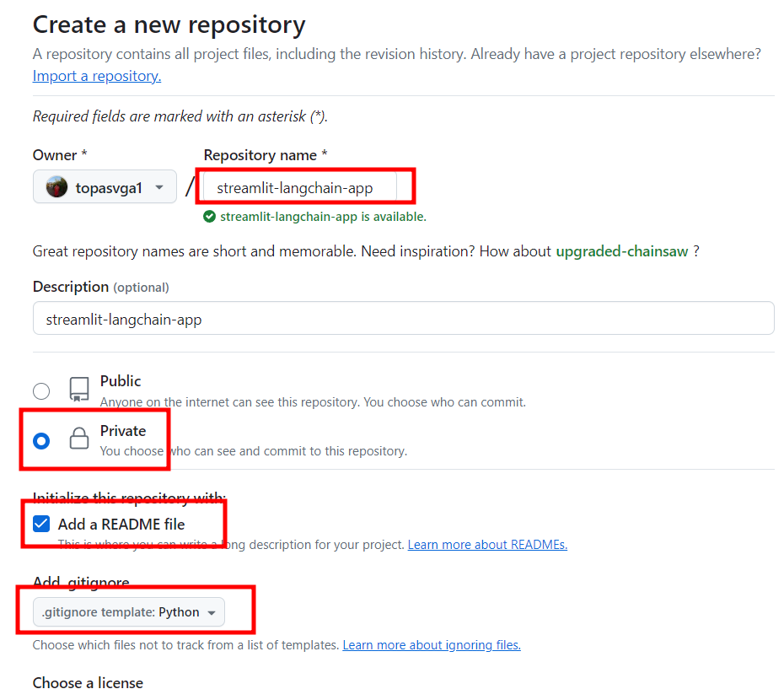Click 'Anyone on the internet can see' description
The width and height of the screenshot is (784, 689).
pyautogui.click(x=313, y=402)
